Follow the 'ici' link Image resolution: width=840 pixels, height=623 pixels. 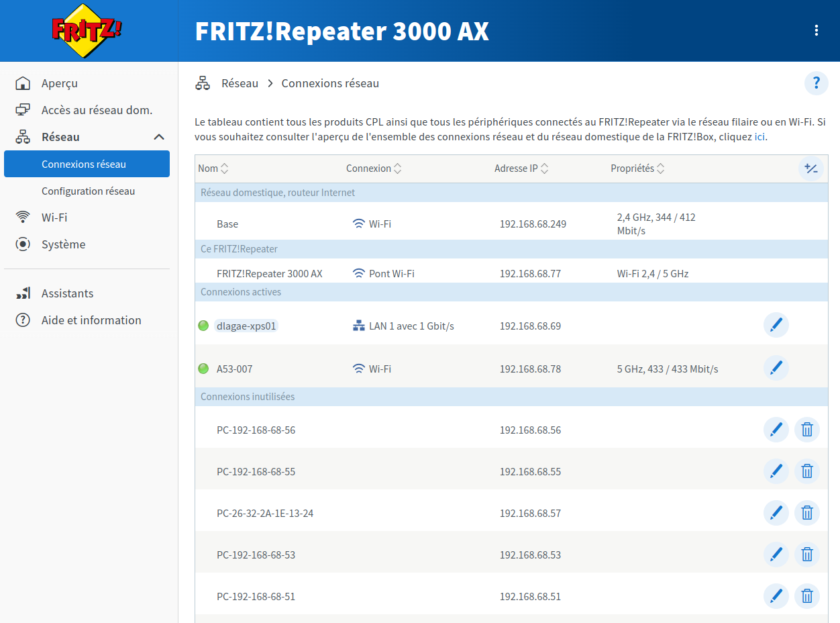tap(759, 137)
